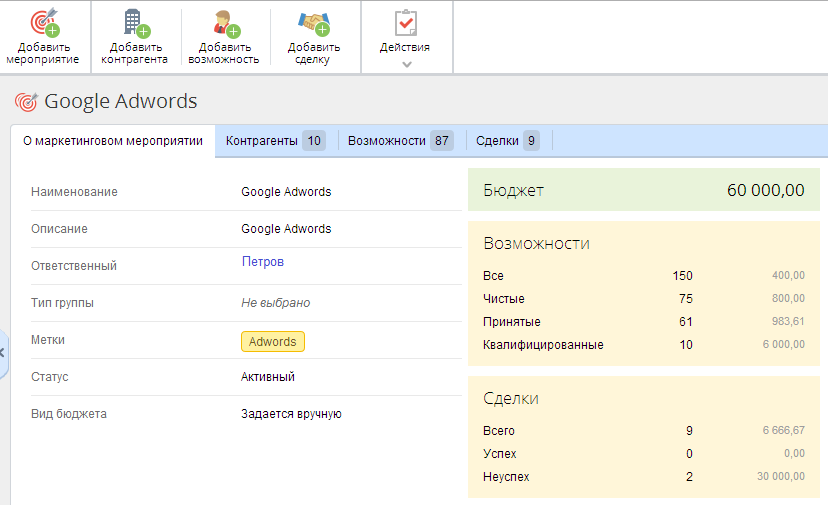828x505 pixels.
Task: Open the О маркетинговом мероприятии tab
Action: pyautogui.click(x=113, y=141)
